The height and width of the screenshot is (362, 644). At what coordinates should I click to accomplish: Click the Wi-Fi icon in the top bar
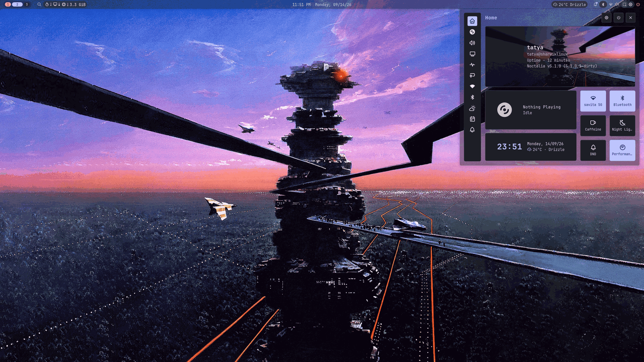(x=611, y=5)
